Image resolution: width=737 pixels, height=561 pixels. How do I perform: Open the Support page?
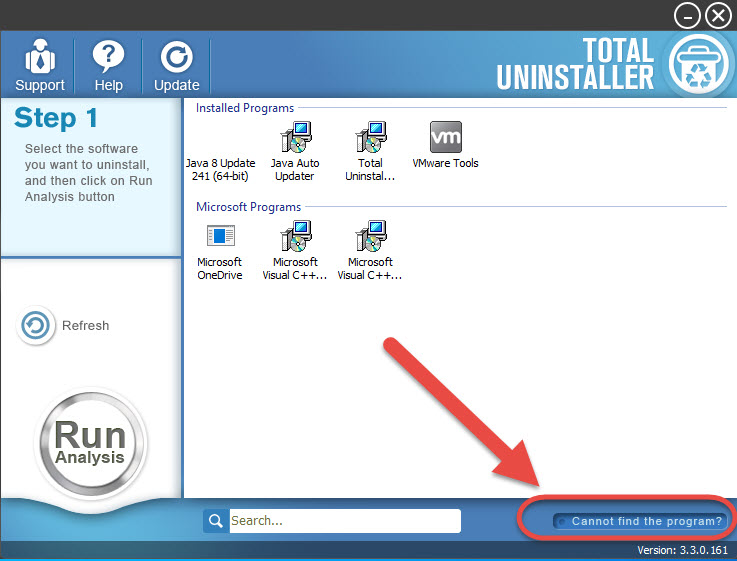tap(40, 65)
